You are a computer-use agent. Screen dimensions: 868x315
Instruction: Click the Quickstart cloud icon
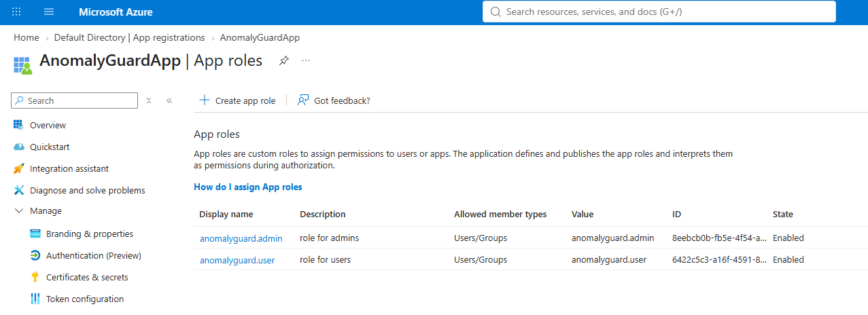click(18, 147)
